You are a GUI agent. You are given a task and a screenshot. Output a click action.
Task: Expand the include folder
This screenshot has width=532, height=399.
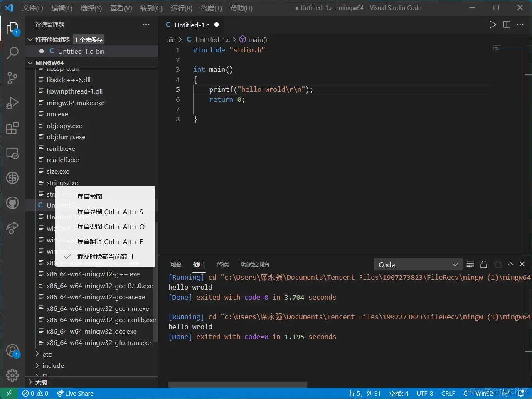click(x=53, y=366)
